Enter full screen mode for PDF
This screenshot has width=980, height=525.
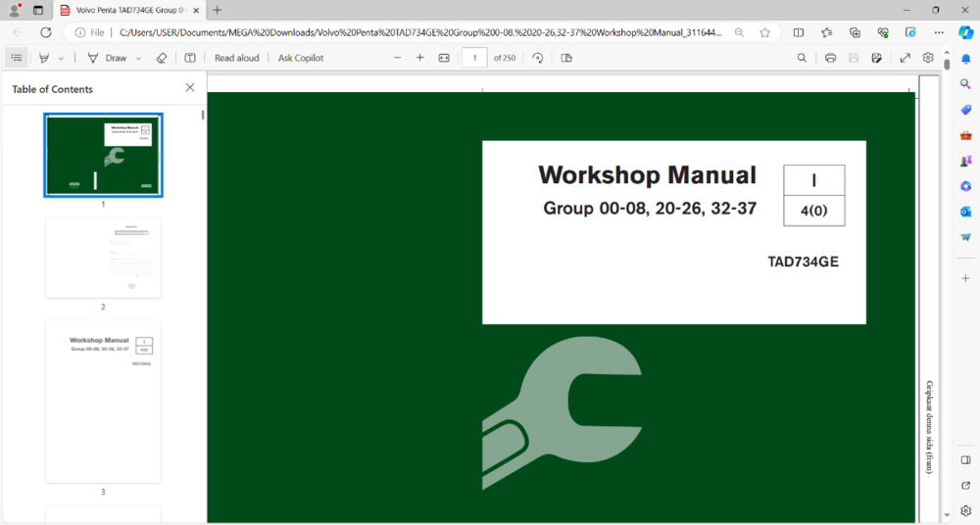click(x=905, y=58)
